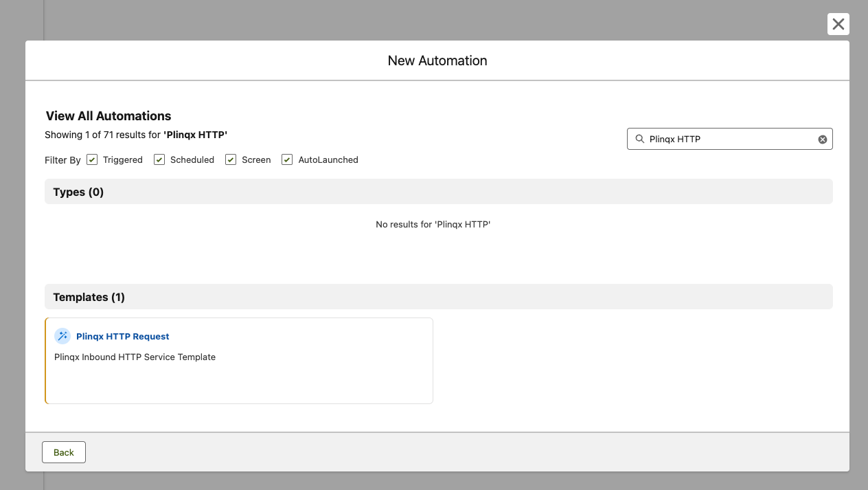Select the template card's description text
868x490 pixels.
135,357
